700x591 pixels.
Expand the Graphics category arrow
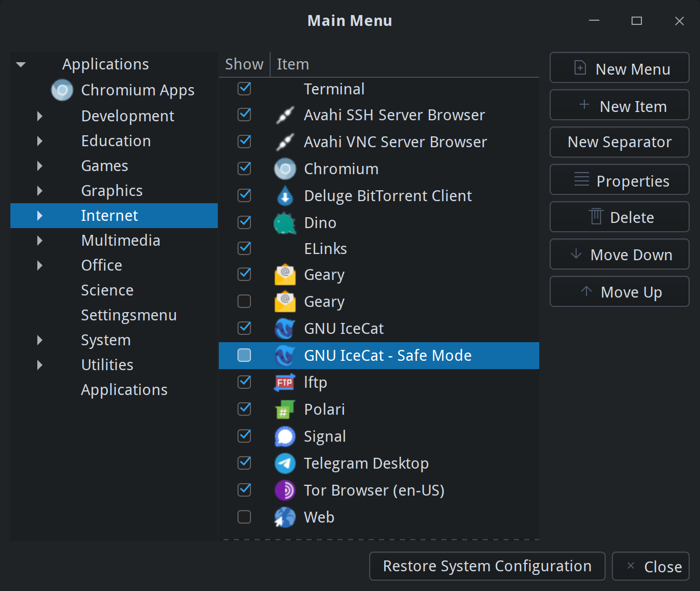pyautogui.click(x=40, y=191)
